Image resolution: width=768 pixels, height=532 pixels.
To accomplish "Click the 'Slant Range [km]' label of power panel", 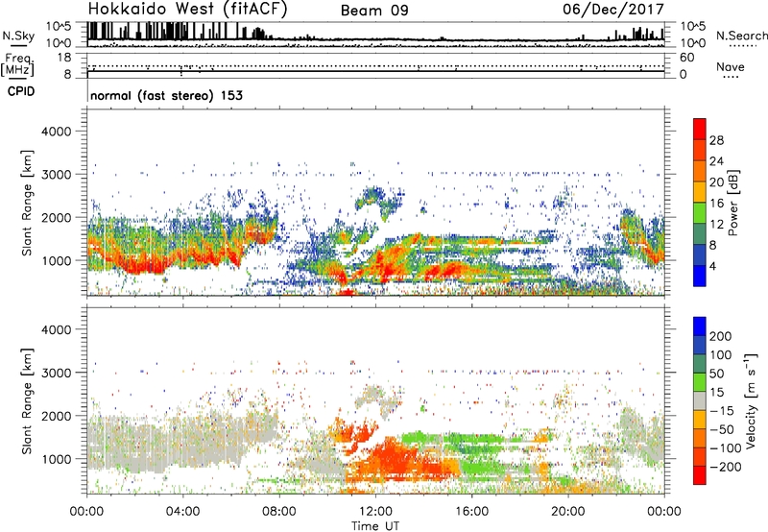I will pos(27,204).
